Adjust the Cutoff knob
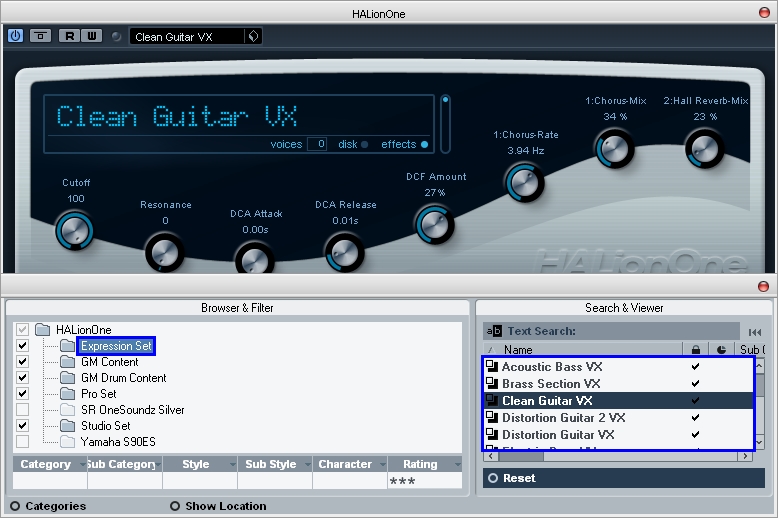 [x=74, y=231]
